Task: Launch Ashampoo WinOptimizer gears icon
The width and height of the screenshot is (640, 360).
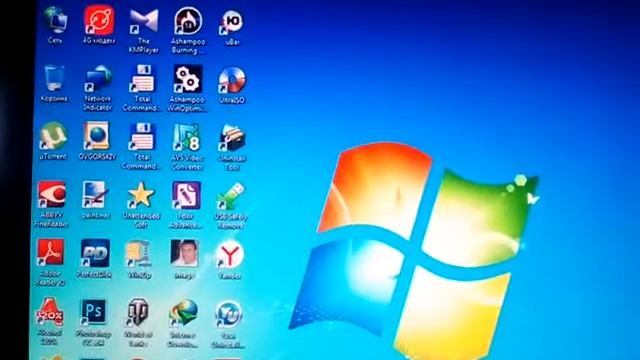Action: click(x=187, y=79)
